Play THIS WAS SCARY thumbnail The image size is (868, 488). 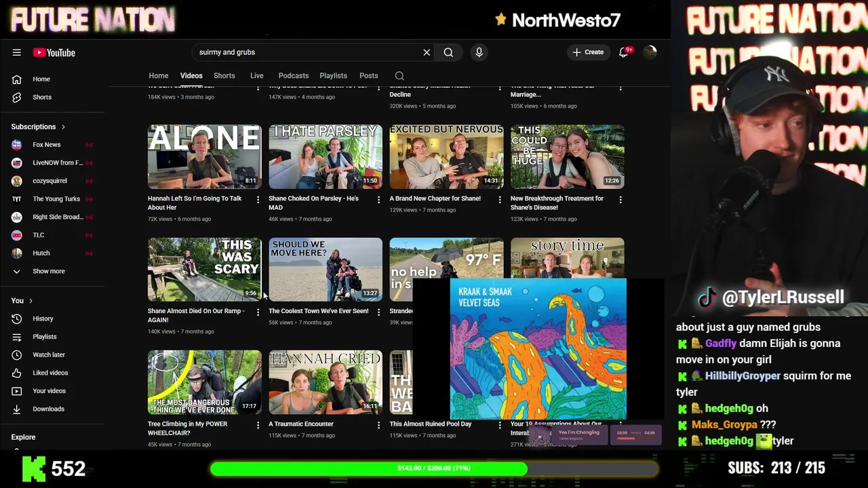[205, 269]
